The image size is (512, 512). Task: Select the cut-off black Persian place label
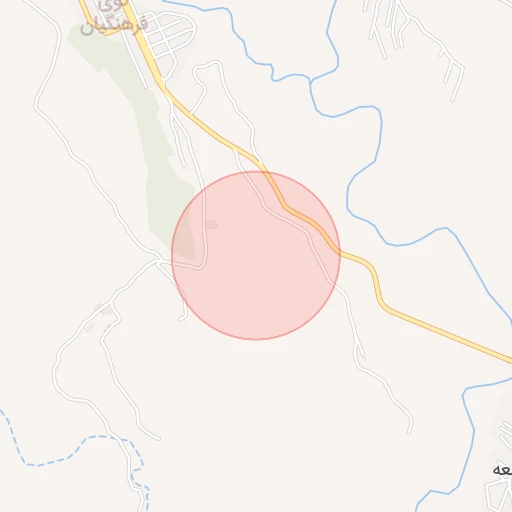pos(502,470)
